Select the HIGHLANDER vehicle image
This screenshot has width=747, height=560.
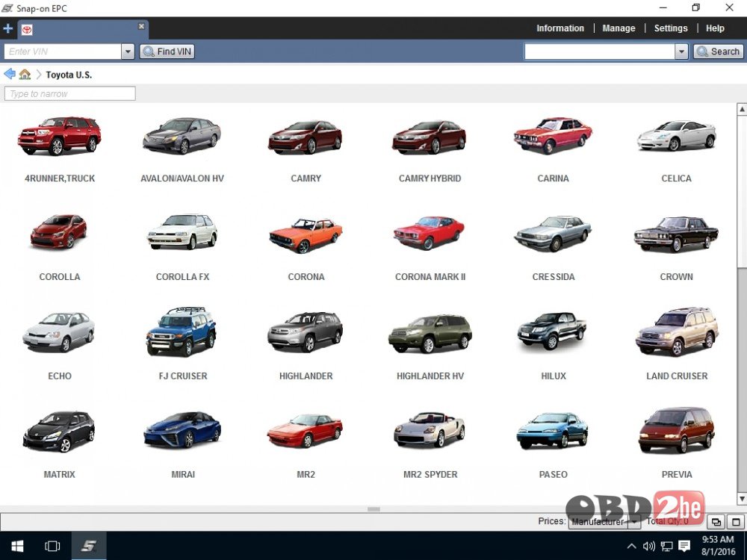(306, 332)
